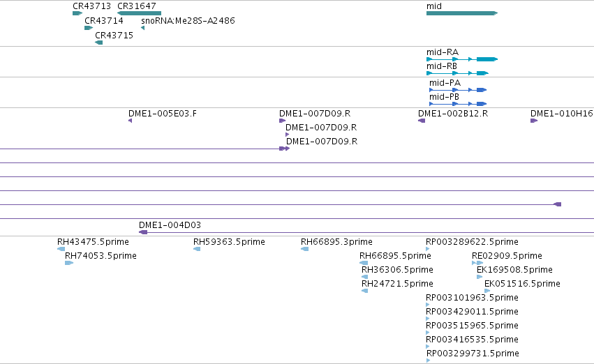This screenshot has height=364, width=594.
Task: Click the RP003289622.5prime label
Action: [472, 242]
